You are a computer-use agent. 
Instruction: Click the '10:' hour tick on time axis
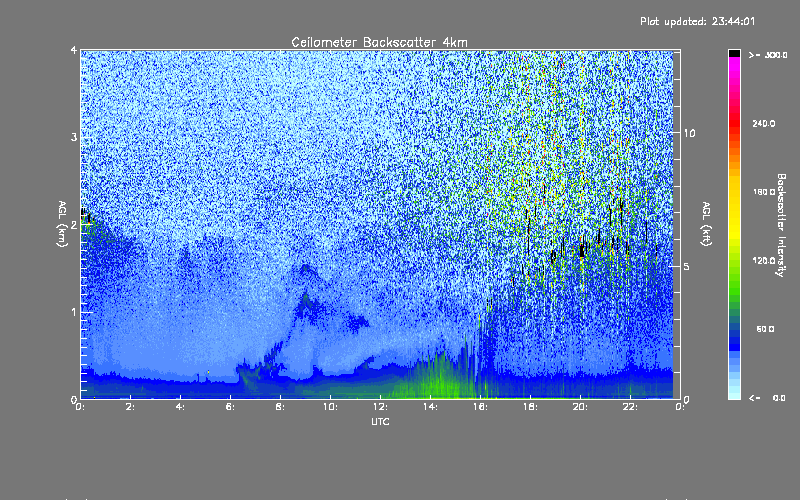click(330, 407)
